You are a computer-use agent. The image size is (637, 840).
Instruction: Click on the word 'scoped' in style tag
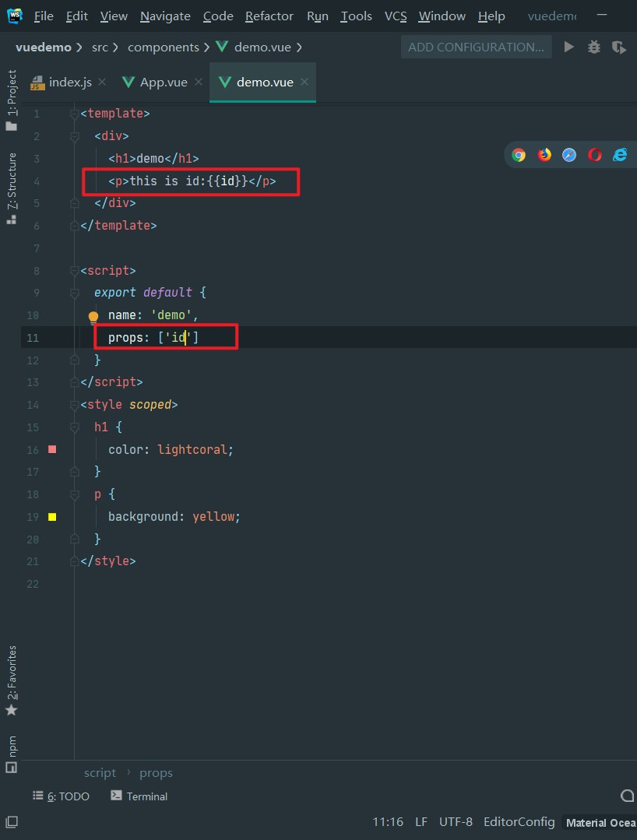click(x=150, y=405)
